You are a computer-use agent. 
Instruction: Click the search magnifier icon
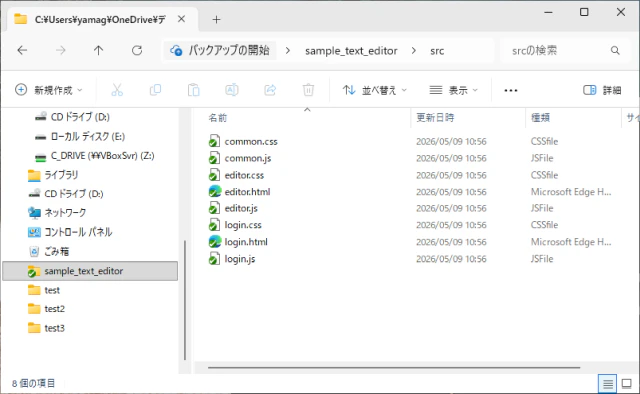(615, 50)
